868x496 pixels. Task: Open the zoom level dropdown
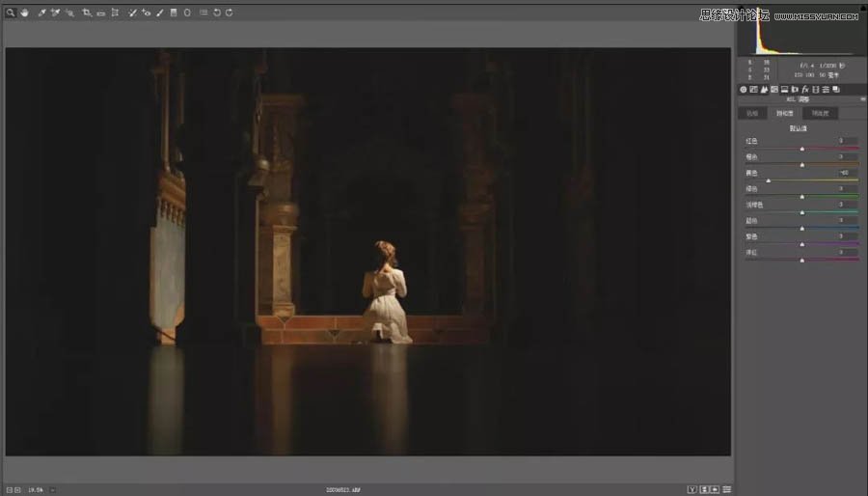pyautogui.click(x=53, y=490)
